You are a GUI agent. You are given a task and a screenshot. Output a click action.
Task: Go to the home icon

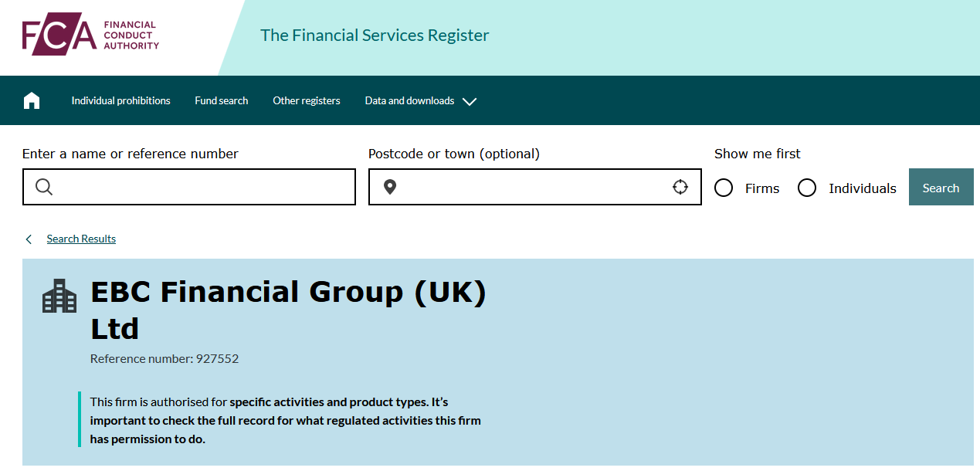tap(32, 100)
